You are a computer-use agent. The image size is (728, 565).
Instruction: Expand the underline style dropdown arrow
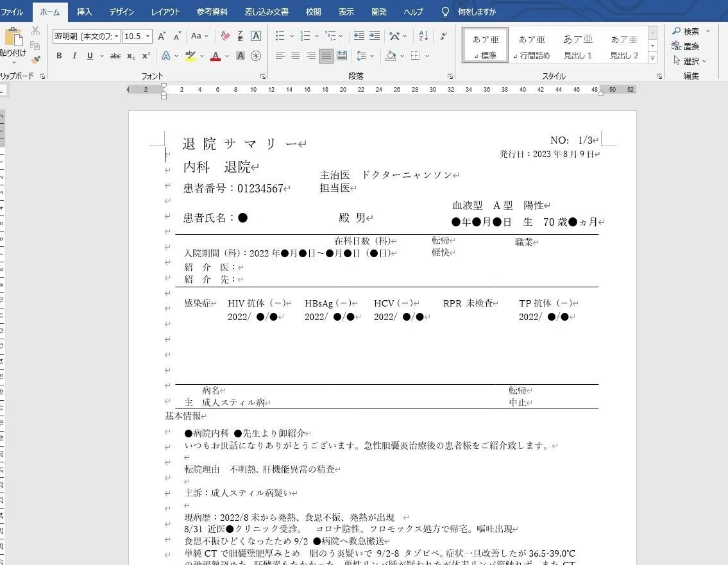(x=102, y=56)
